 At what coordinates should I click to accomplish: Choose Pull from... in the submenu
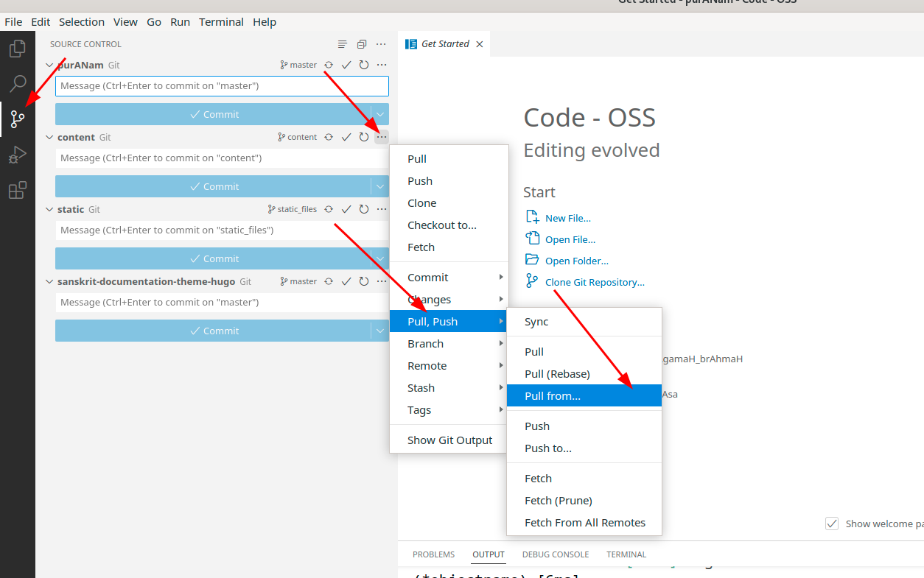click(x=584, y=396)
